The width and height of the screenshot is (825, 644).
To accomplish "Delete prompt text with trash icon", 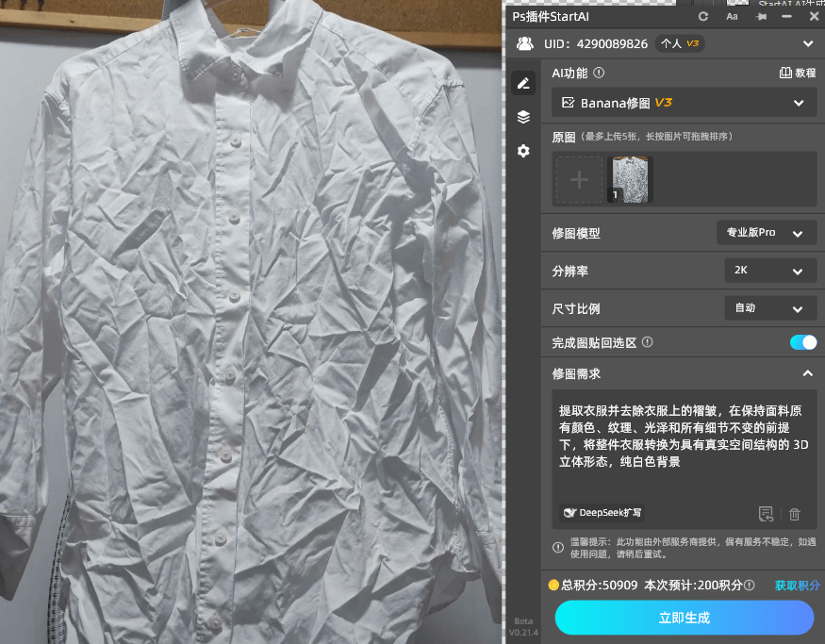I will pyautogui.click(x=795, y=513).
